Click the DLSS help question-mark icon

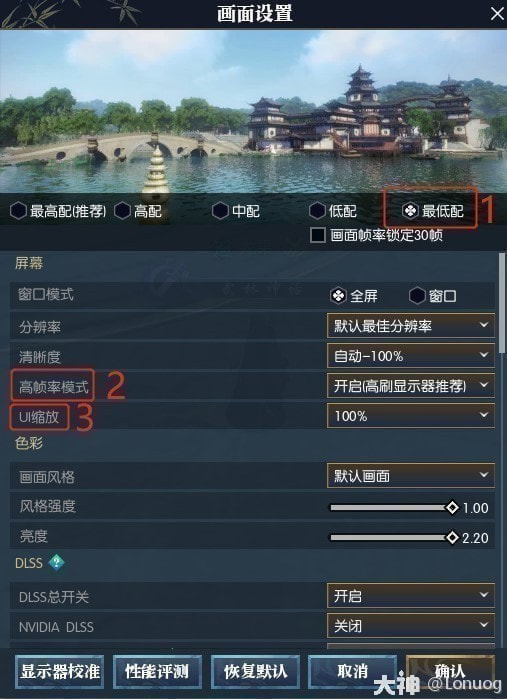[56, 562]
